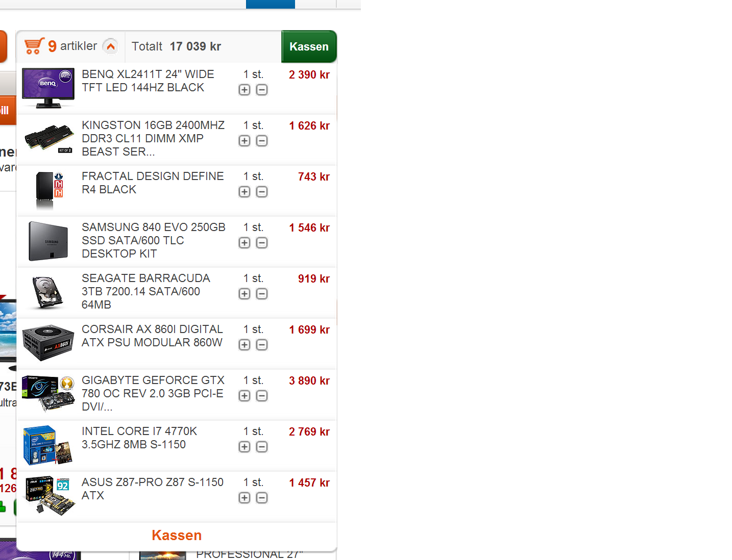Click the BENQ price "2 390 kr"
Viewport: 732px width, 560px height.
[309, 75]
